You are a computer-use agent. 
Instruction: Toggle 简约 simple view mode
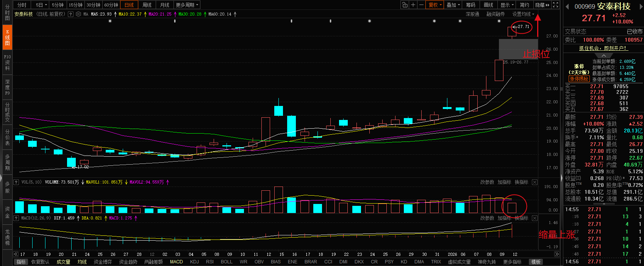(524, 5)
